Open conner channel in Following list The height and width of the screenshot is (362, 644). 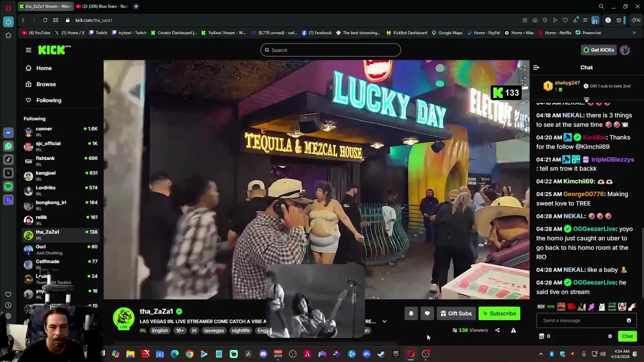point(61,131)
